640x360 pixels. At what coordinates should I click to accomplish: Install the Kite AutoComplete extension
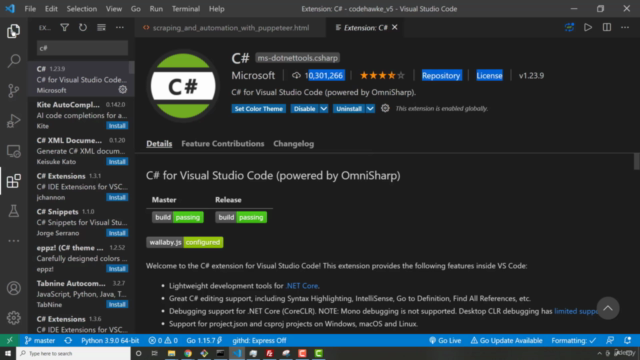coord(117,126)
